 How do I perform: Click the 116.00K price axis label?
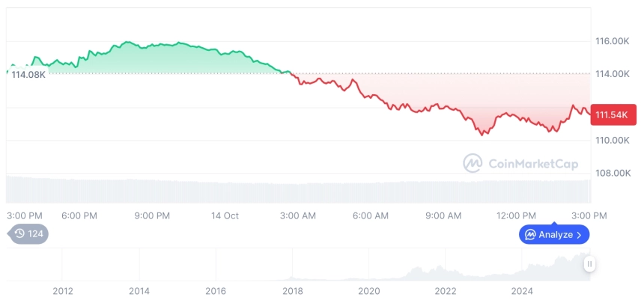[613, 41]
